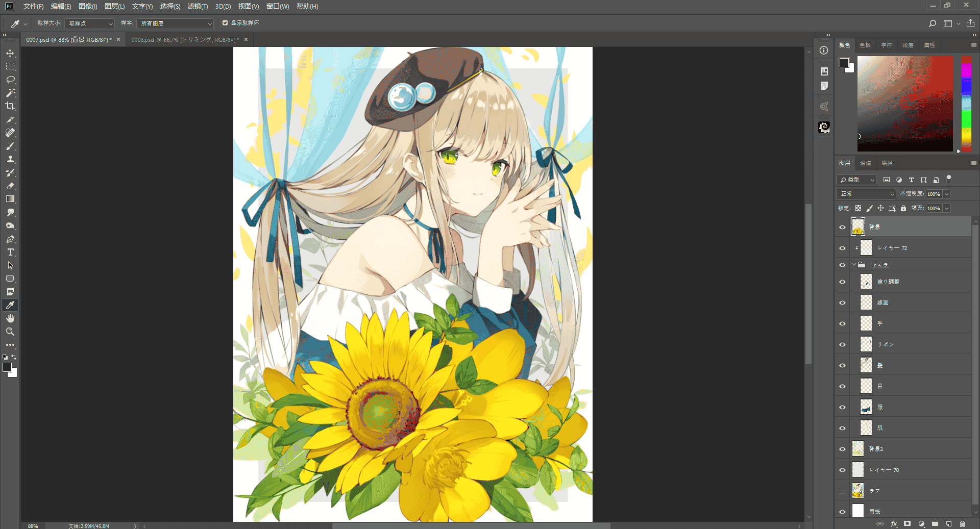
Task: Open the layer opacity dropdown arrow
Action: pyautogui.click(x=947, y=194)
